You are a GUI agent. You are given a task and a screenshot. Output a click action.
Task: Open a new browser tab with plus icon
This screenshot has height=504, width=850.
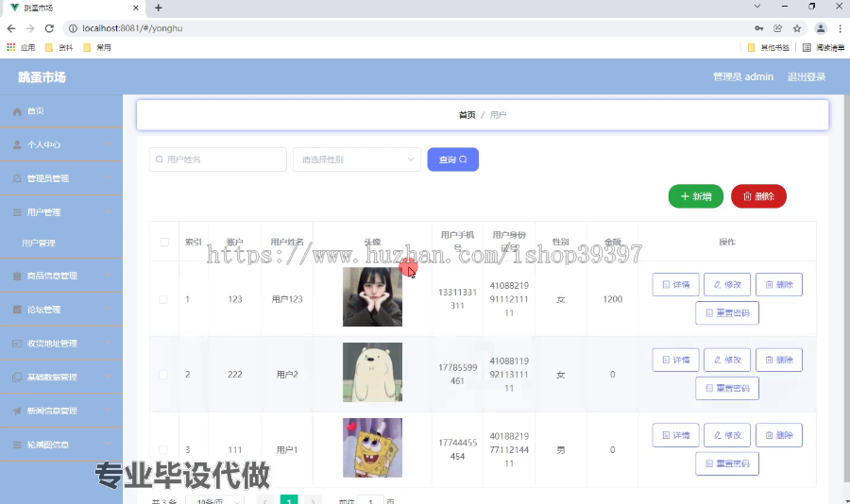click(159, 8)
